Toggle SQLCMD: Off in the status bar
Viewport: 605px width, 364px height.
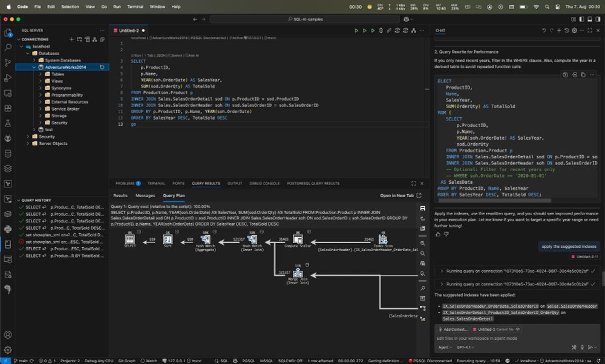tap(290, 361)
